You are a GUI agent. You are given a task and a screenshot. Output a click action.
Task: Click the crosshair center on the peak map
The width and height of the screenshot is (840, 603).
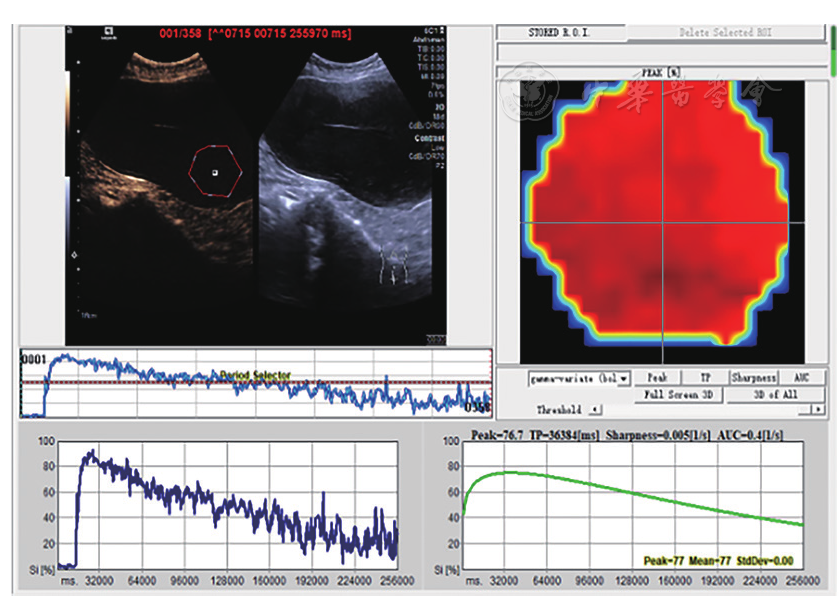click(663, 222)
